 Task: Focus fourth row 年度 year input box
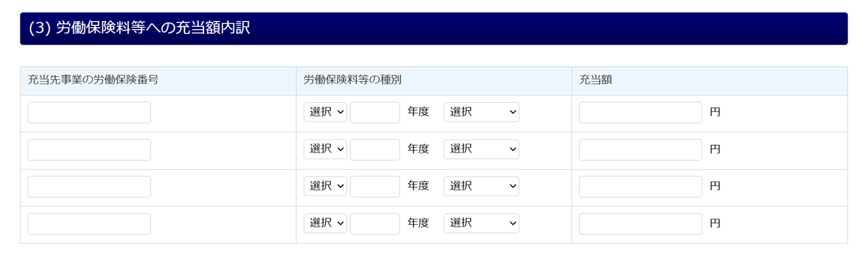pos(375,223)
